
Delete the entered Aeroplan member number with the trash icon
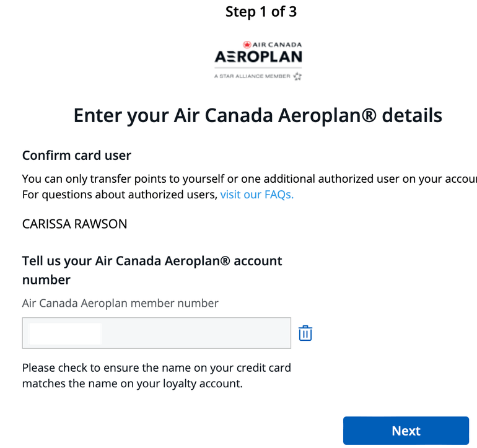(x=305, y=333)
